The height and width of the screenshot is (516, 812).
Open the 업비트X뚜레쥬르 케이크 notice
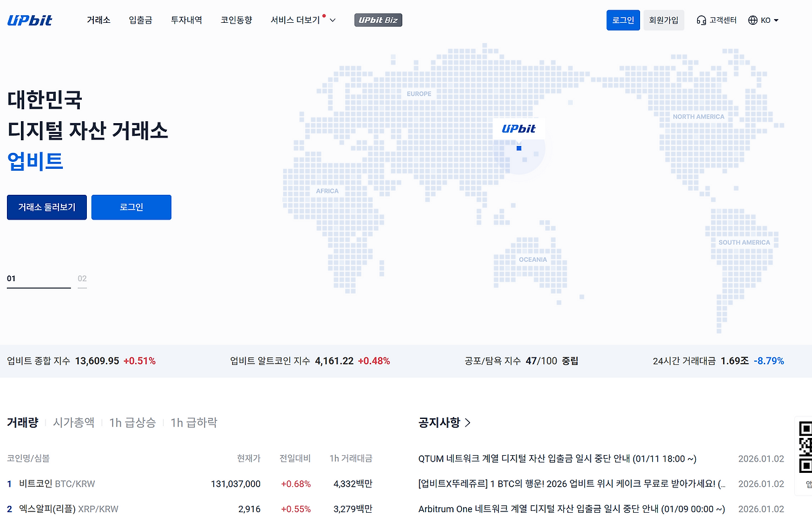coord(572,484)
